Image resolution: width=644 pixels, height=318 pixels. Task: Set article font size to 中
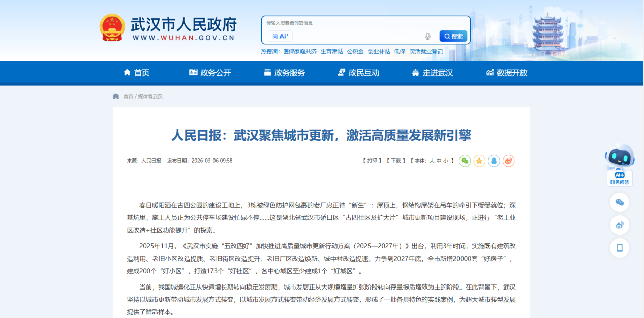(439, 161)
